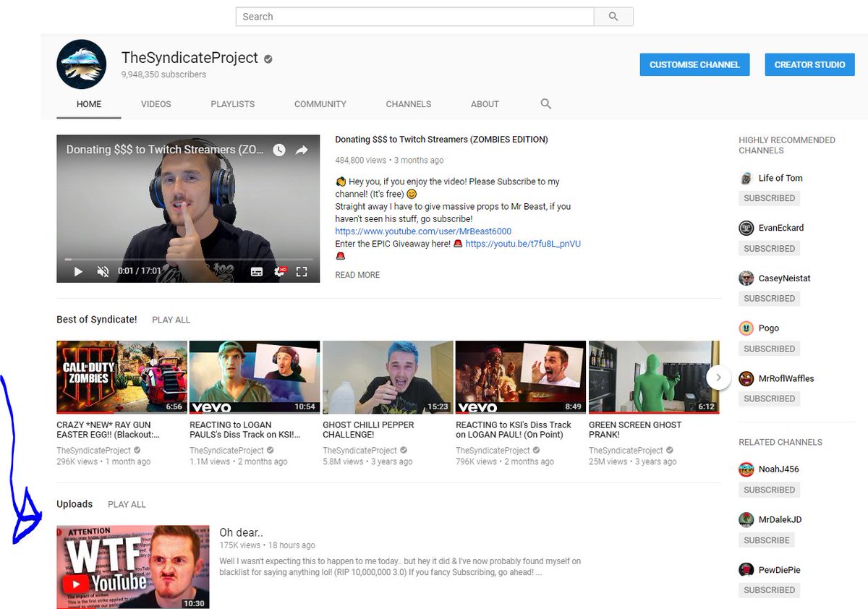
Task: Click the channel search magnifier icon
Action: pyautogui.click(x=546, y=104)
